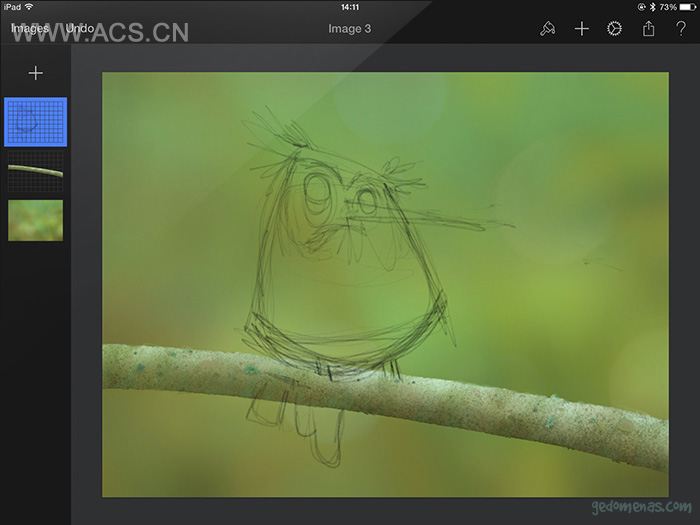
Task: Tap the share export icon
Action: click(x=648, y=29)
